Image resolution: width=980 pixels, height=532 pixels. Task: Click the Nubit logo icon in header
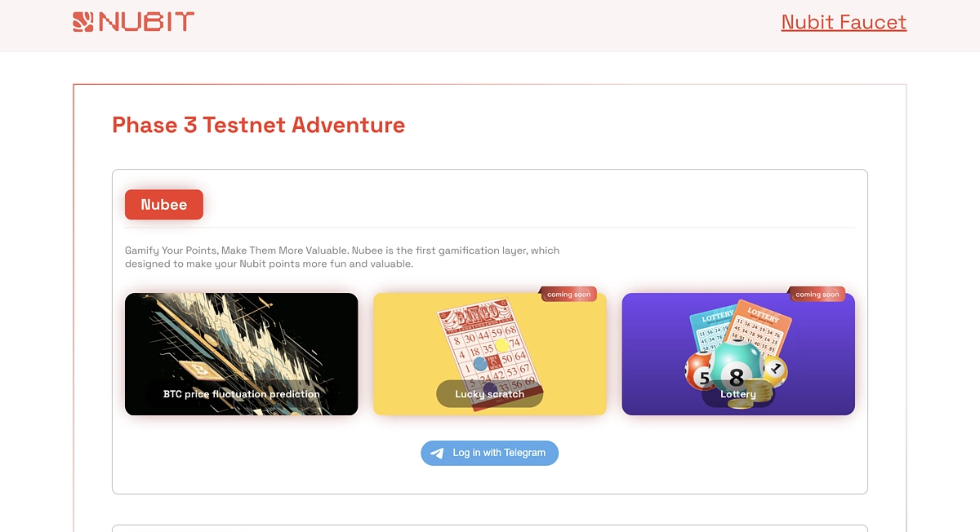83,21
